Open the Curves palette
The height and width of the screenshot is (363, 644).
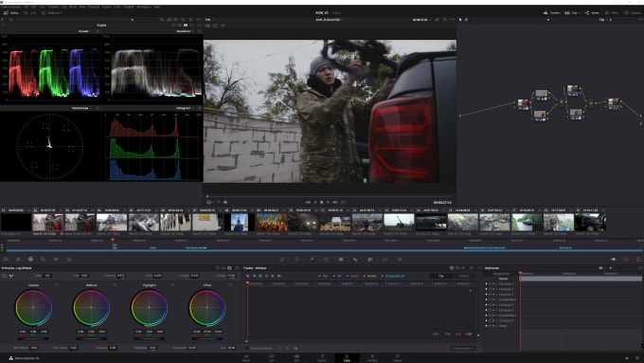point(282,260)
